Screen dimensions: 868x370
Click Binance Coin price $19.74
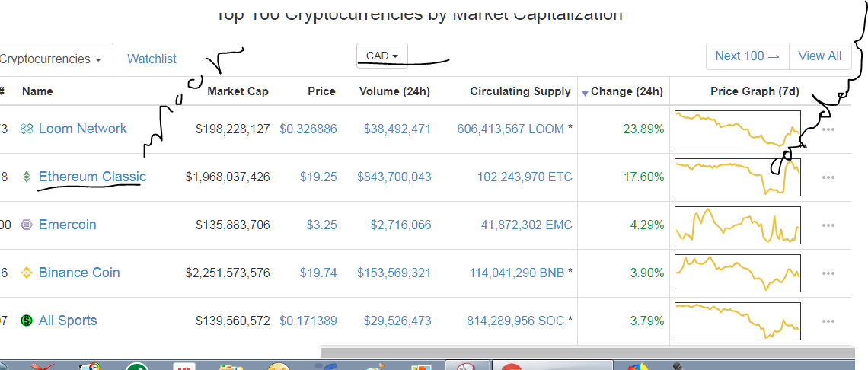(318, 273)
